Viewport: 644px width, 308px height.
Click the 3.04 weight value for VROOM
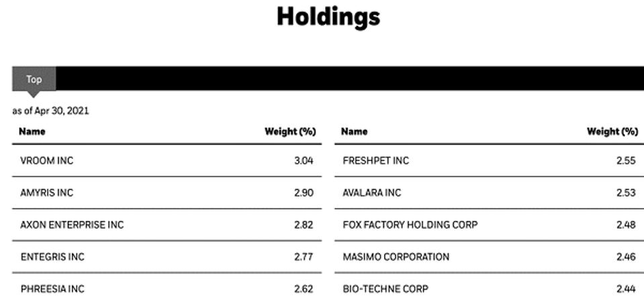[304, 160]
